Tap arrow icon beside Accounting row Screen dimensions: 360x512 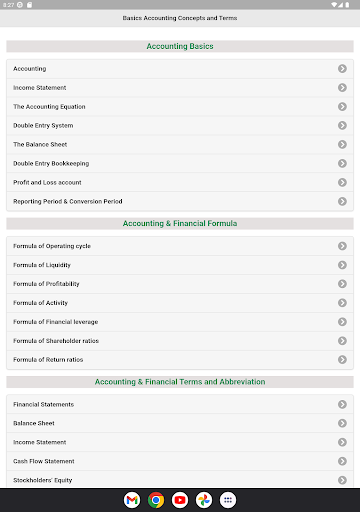(x=342, y=69)
